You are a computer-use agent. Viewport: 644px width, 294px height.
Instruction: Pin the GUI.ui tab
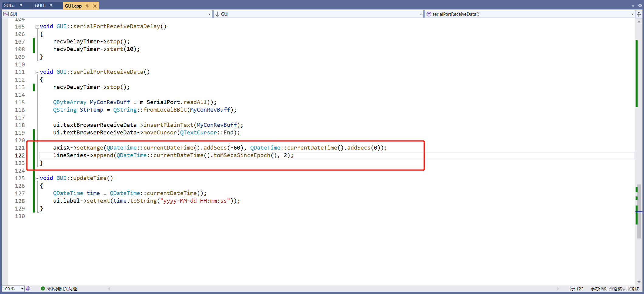(x=21, y=6)
